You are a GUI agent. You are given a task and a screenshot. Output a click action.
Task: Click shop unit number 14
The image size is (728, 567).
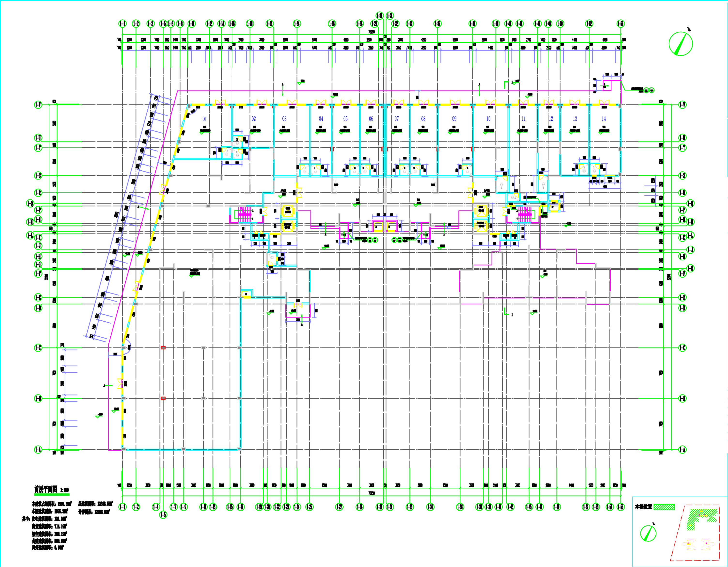(x=604, y=119)
